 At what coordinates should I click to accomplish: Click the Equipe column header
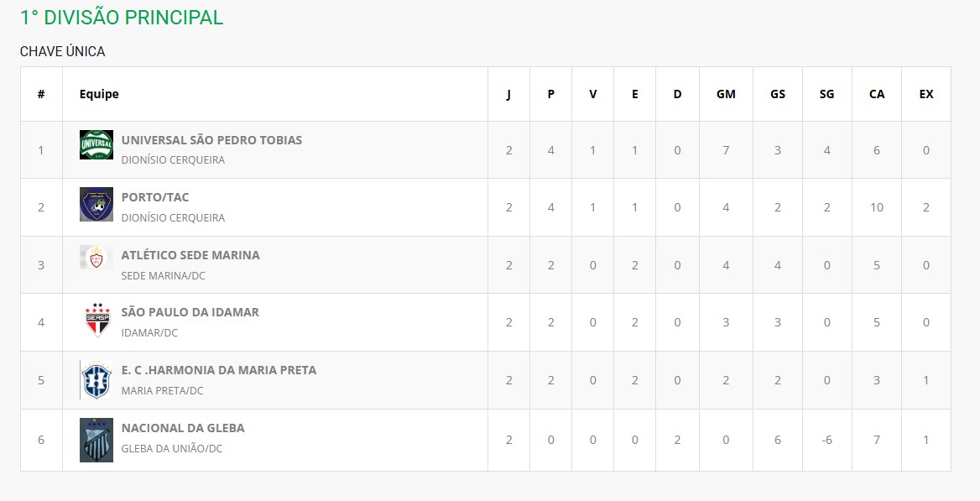(99, 94)
